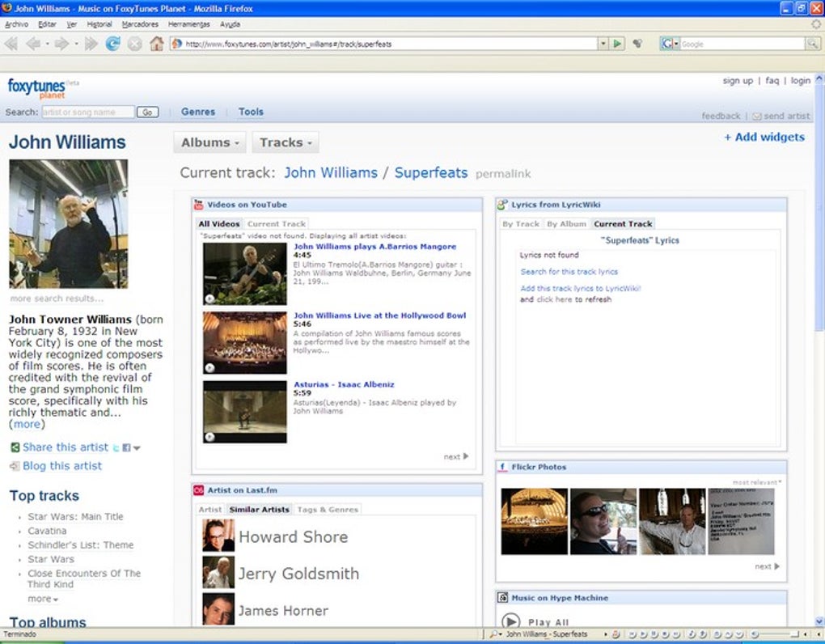Click the Last.fm widget header icon
Image resolution: width=825 pixels, height=644 pixels.
[x=198, y=490]
